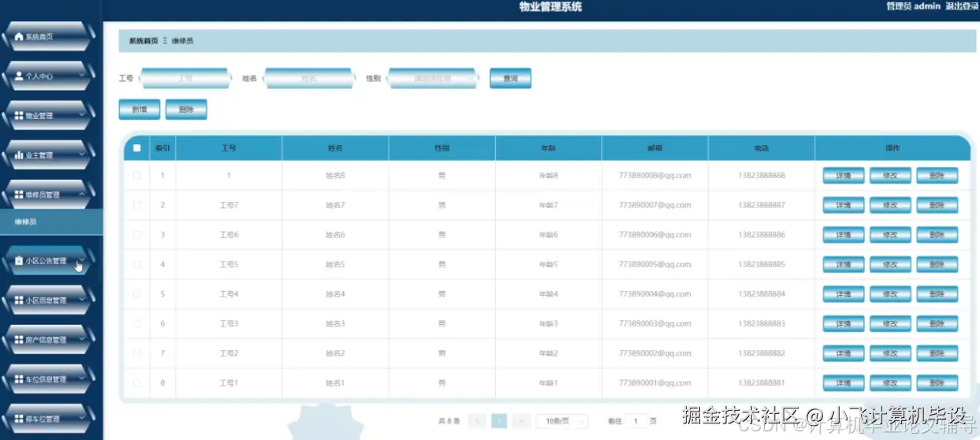Viewport: 980px width, 440px height.
Task: Click the 查询 search button
Action: coord(510,79)
